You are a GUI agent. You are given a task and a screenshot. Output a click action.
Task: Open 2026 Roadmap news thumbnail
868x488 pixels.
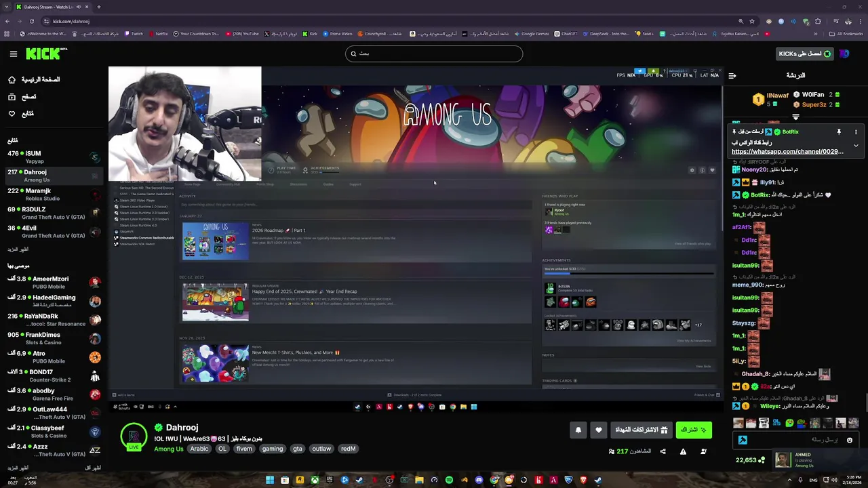(x=216, y=240)
